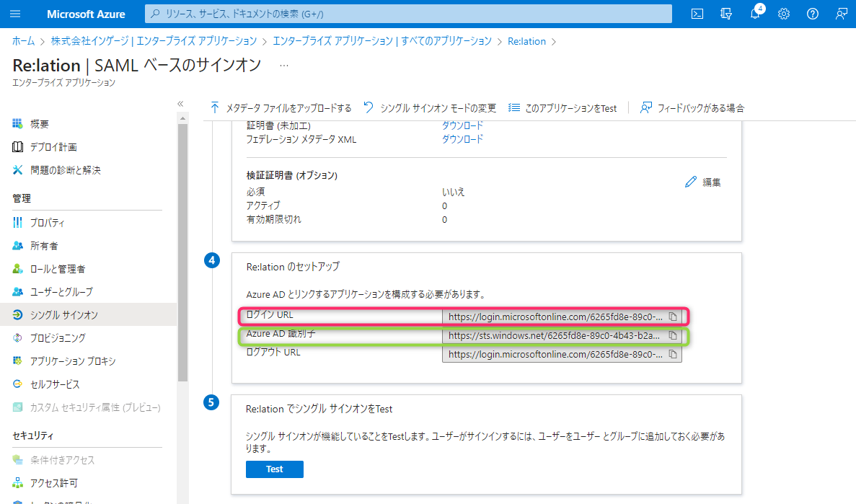Click the 概要 icon in the sidebar
The width and height of the screenshot is (856, 504).
[x=17, y=124]
